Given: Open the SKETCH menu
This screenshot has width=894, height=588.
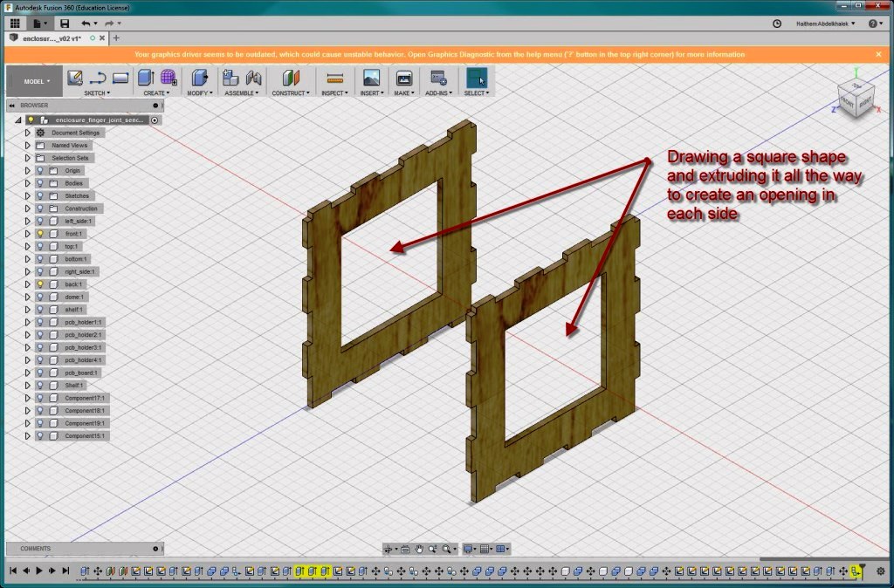Looking at the screenshot, I should click(97, 92).
